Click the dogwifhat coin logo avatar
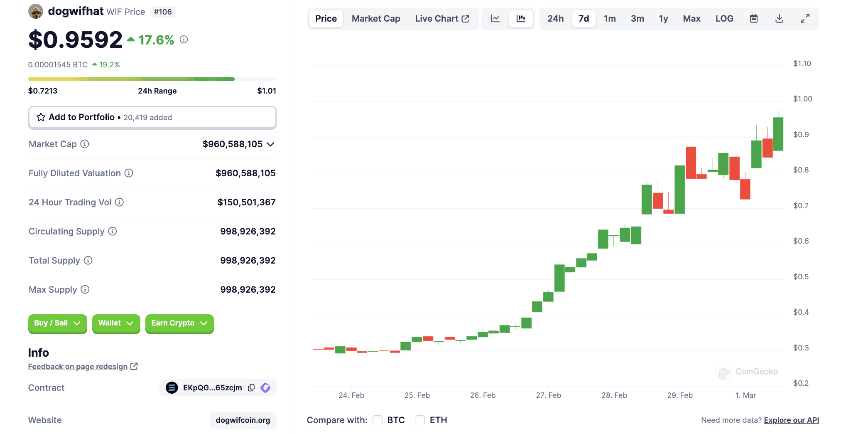The image size is (868, 434). (x=36, y=11)
